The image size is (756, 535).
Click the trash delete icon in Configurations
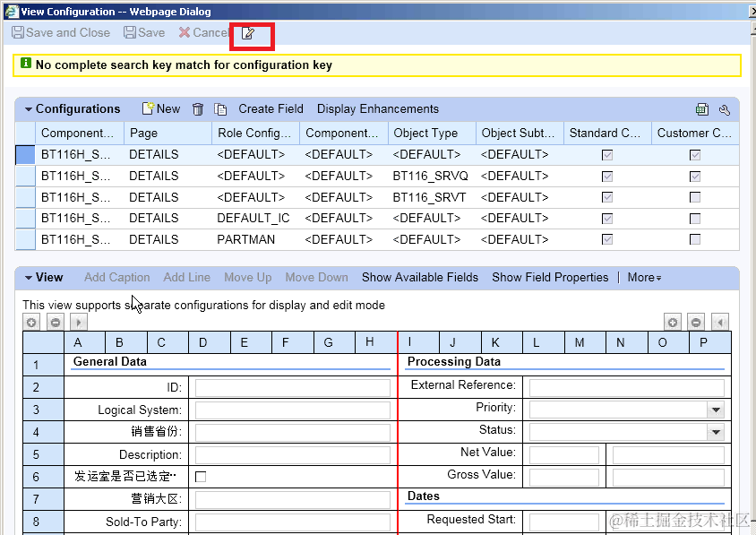198,109
